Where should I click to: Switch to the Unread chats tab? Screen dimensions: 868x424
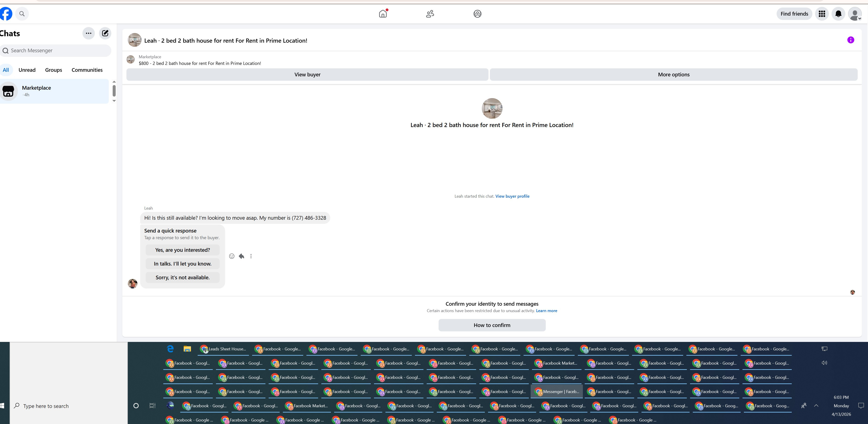click(27, 70)
